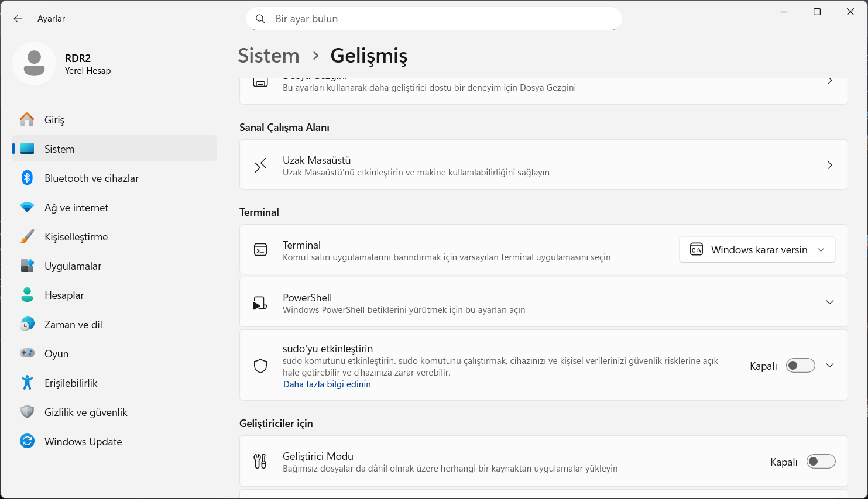Open Zaman ve dil settings
This screenshot has height=499, width=868.
point(114,324)
